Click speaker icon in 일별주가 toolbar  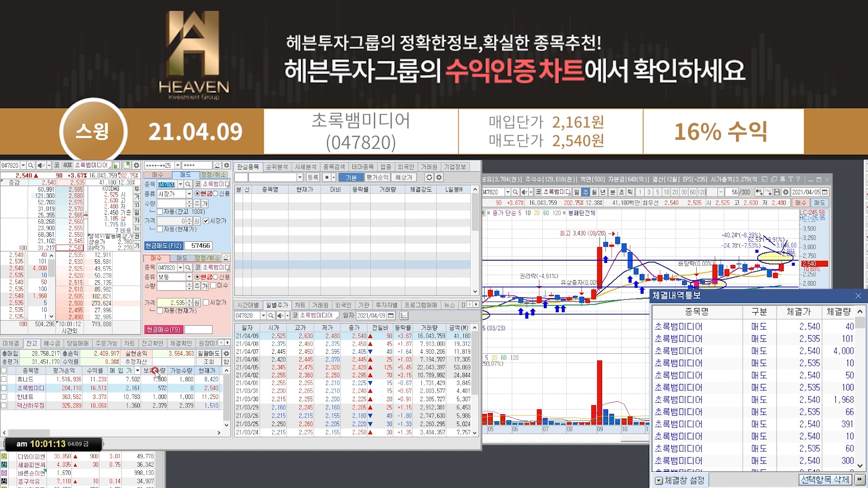(x=280, y=315)
